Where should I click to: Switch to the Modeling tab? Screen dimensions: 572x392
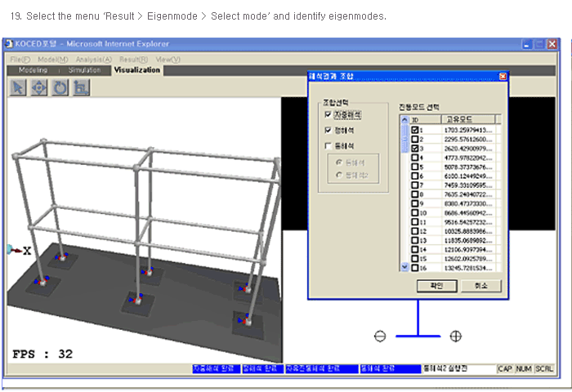[33, 70]
